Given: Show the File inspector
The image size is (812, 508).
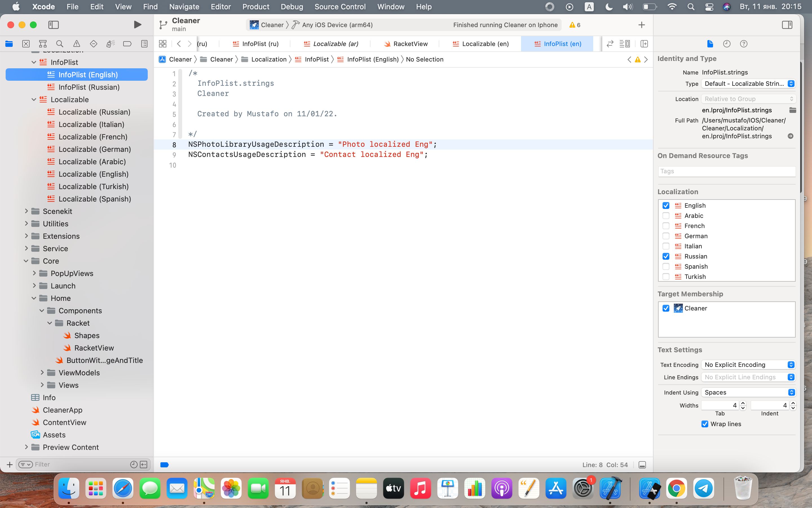Looking at the screenshot, I should [710, 44].
